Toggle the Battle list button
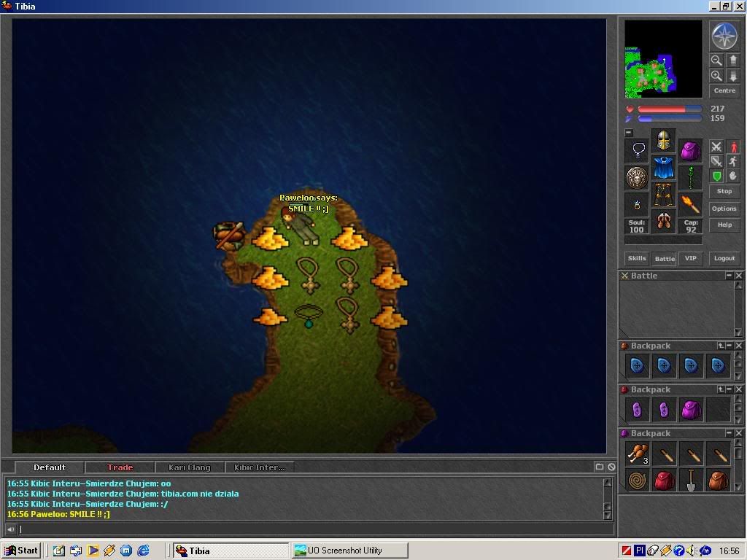This screenshot has width=747, height=560. point(665,259)
